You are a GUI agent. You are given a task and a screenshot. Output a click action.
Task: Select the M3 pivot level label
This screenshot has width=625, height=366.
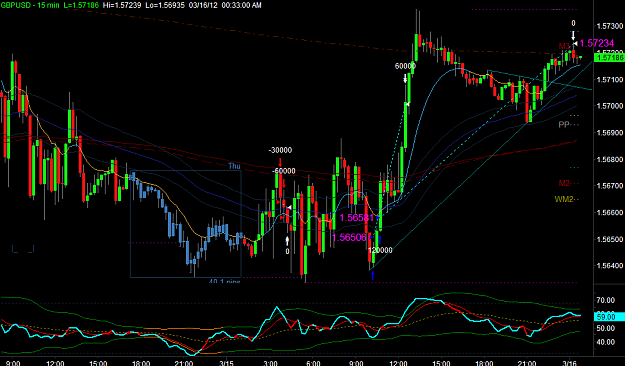coord(564,46)
